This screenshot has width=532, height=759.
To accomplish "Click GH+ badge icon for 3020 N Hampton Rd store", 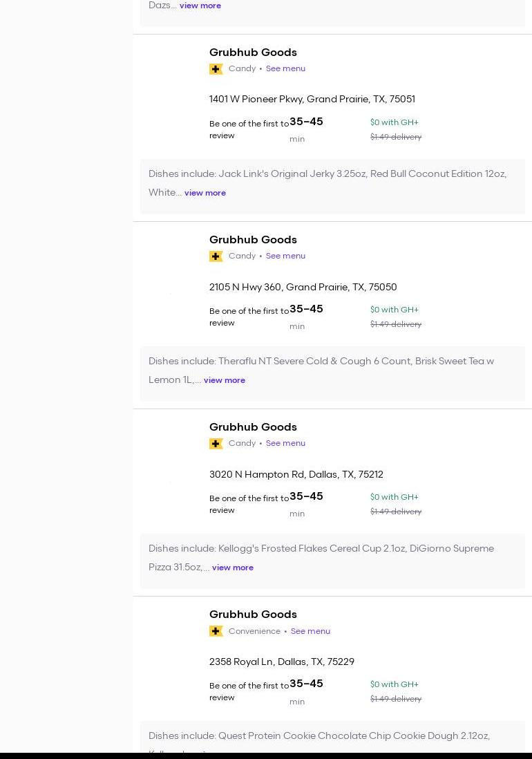I will point(216,444).
